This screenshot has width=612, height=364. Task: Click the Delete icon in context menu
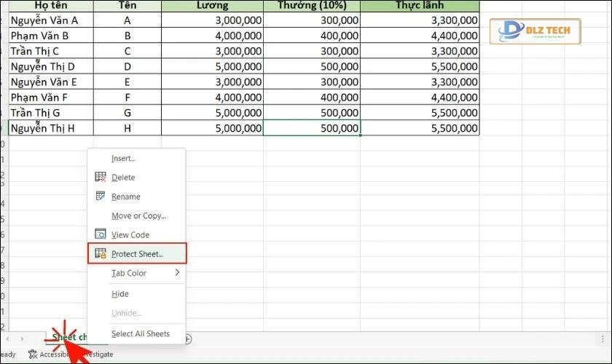click(101, 178)
